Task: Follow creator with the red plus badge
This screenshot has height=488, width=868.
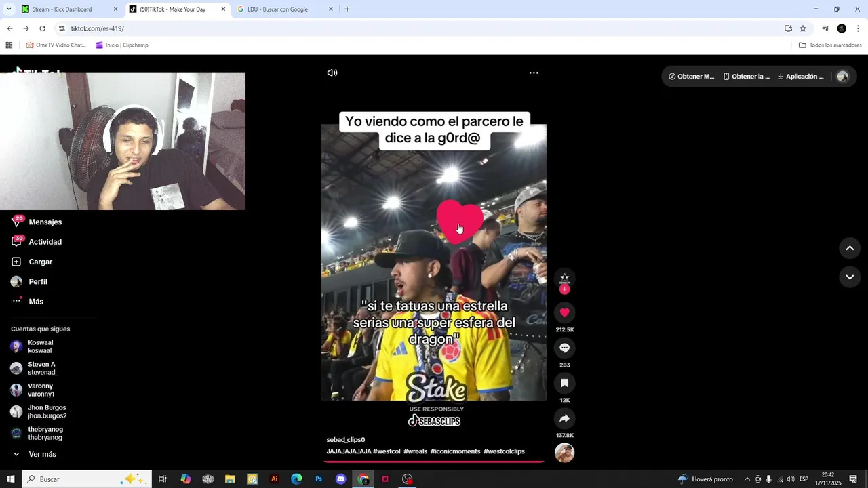Action: click(x=564, y=289)
